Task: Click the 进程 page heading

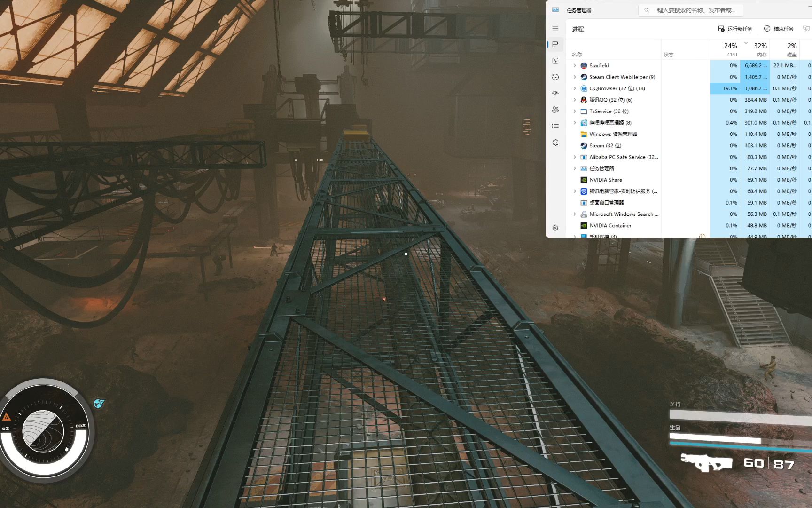Action: click(578, 29)
